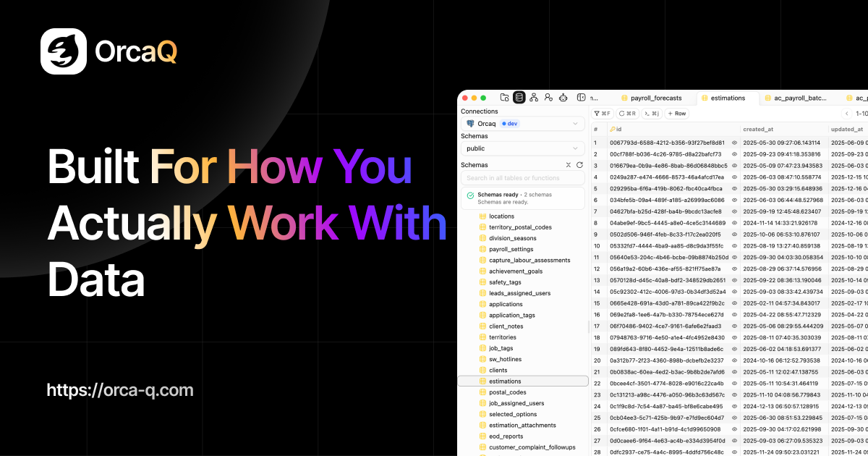Viewport: 868px width, 456px height.
Task: Open the estimation_attachments table
Action: 522,425
